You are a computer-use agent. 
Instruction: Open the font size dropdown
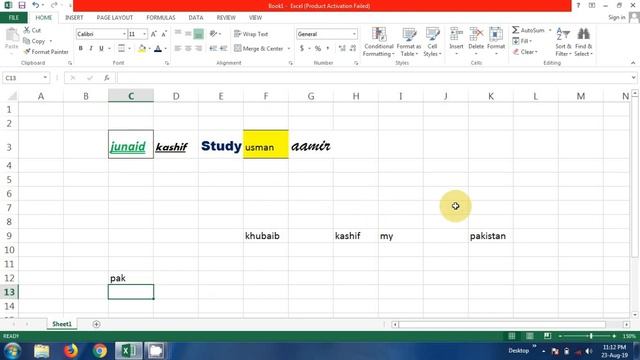click(x=144, y=34)
